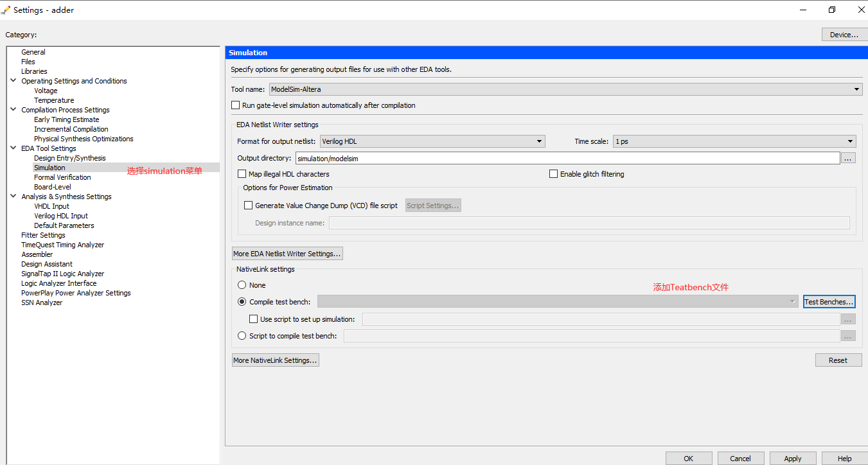The width and height of the screenshot is (868, 465).
Task: Open VHDL Input settings
Action: coord(51,206)
